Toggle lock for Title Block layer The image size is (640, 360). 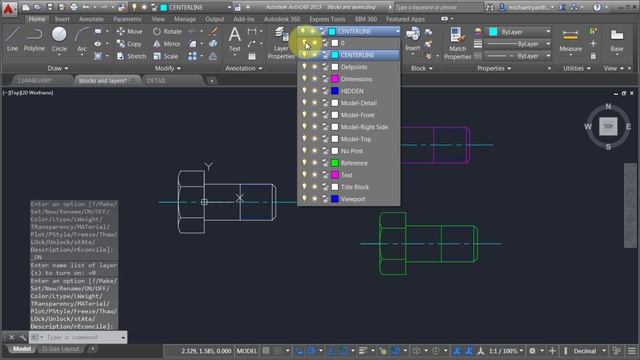pyautogui.click(x=325, y=187)
